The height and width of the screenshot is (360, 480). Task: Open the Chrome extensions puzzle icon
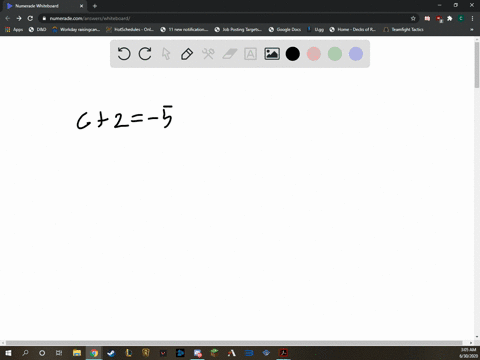(x=450, y=18)
